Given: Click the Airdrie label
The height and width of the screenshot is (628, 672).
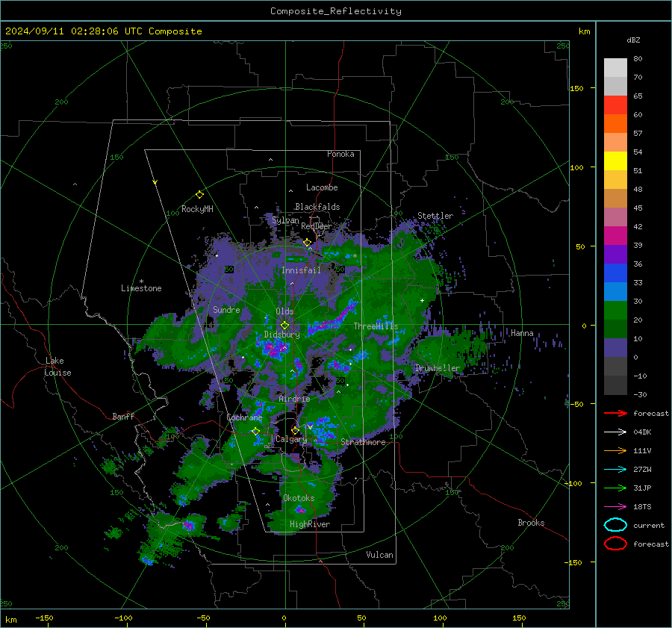Looking at the screenshot, I should (294, 399).
